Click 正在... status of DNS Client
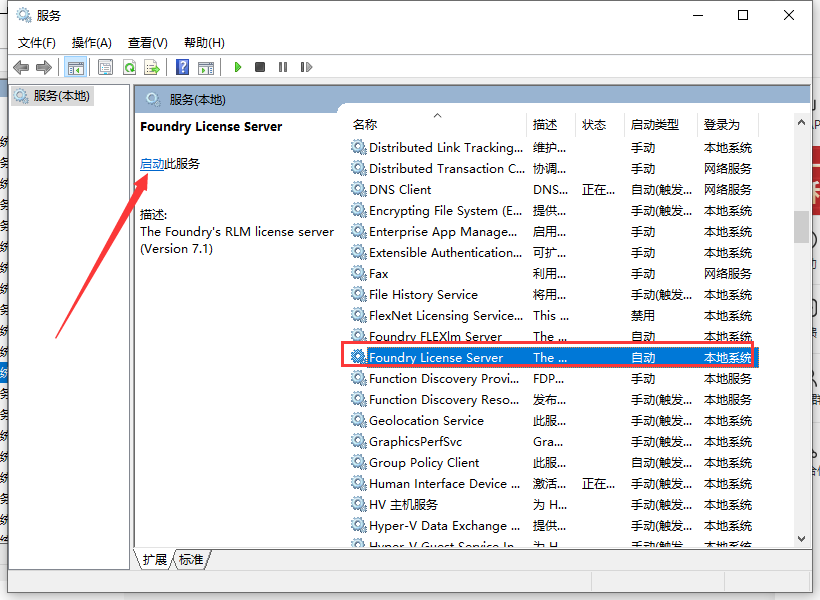 click(598, 189)
